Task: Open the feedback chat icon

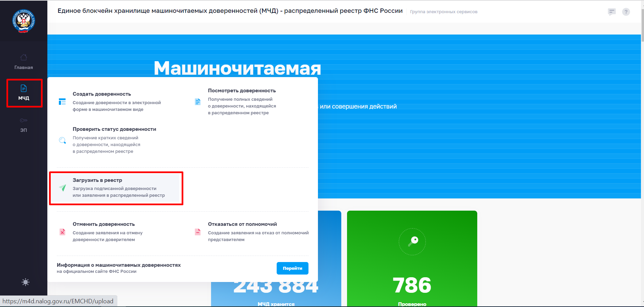Action: click(x=612, y=12)
